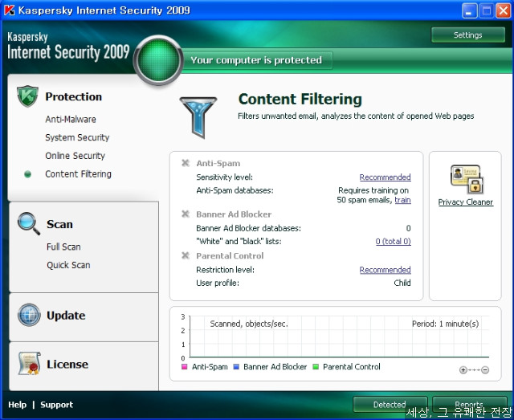Click the 'Child' user profile value
This screenshot has height=420, width=514.
coord(402,283)
